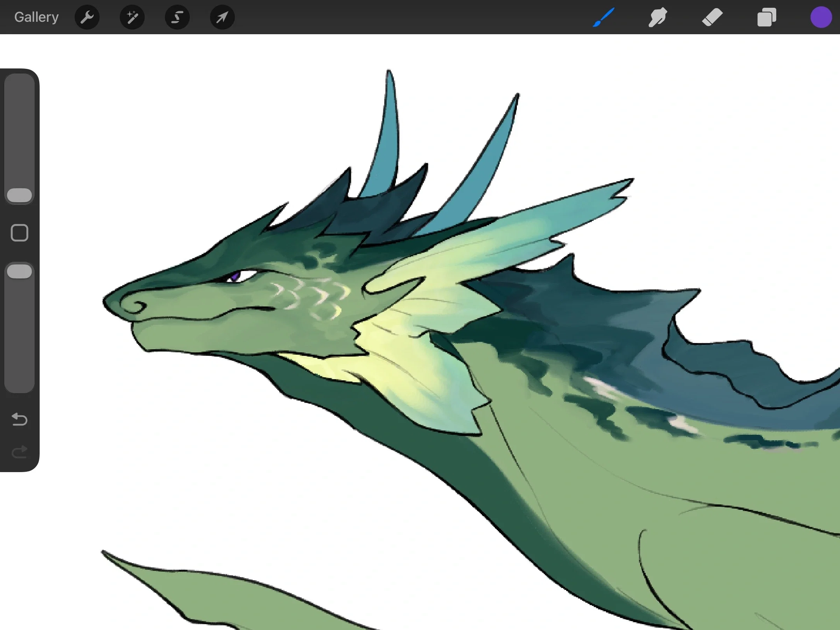The width and height of the screenshot is (840, 630).
Task: Activate the Transform arrow tool
Action: pos(222,17)
